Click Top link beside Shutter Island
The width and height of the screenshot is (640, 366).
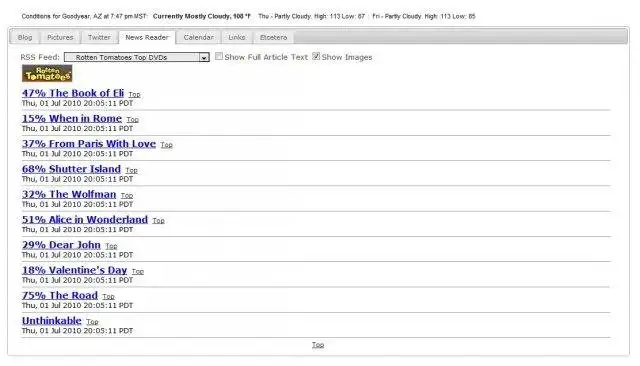pyautogui.click(x=131, y=170)
